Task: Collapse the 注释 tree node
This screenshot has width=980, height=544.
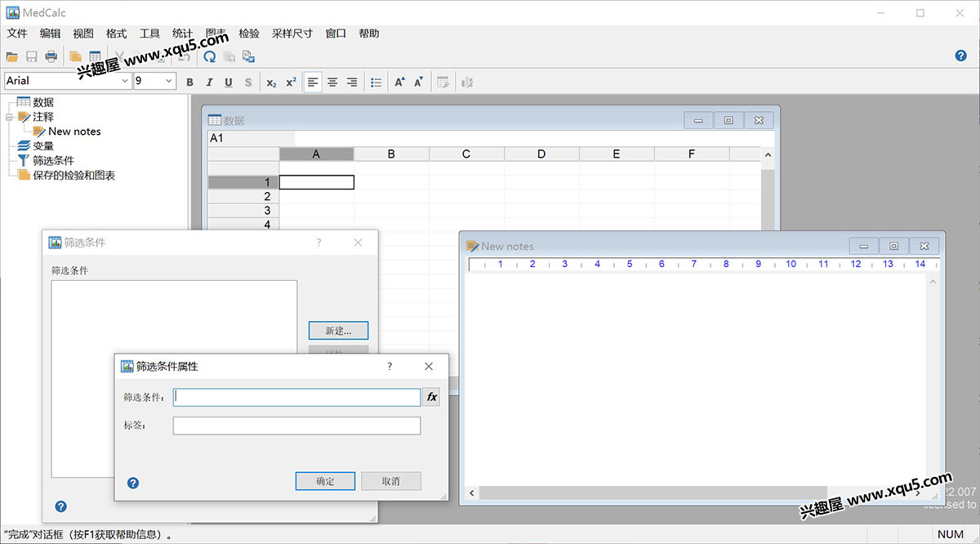Action: coord(10,117)
